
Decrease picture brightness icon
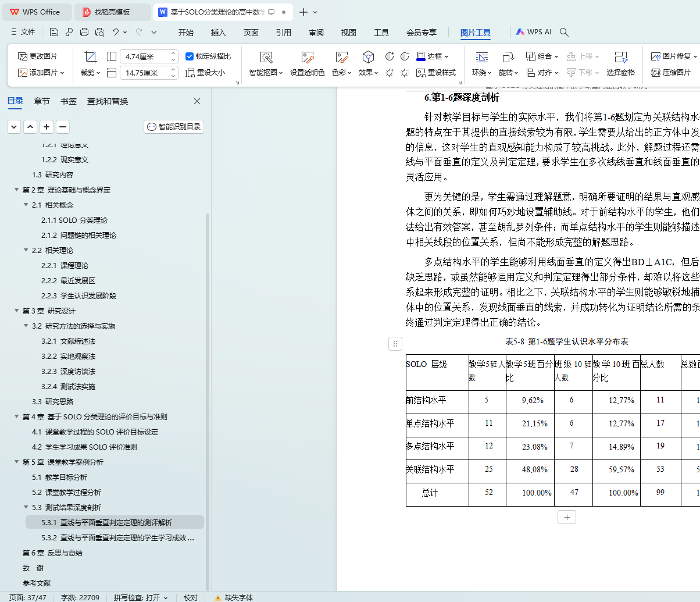click(405, 73)
